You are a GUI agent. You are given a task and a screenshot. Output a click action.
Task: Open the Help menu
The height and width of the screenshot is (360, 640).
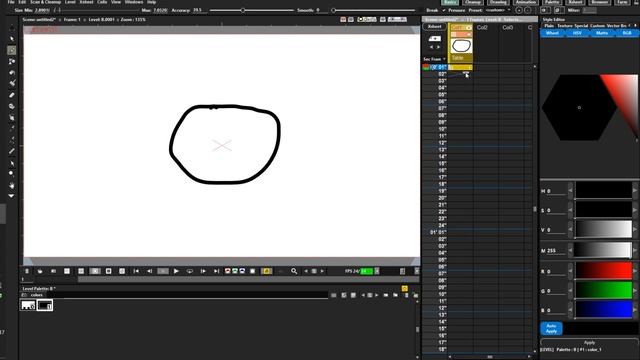click(x=151, y=2)
